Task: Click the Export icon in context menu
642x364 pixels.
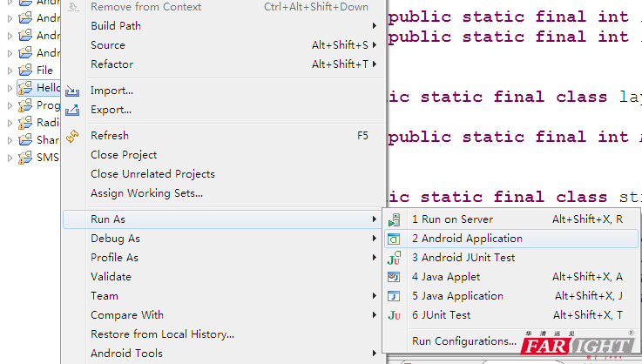Action: (72, 110)
